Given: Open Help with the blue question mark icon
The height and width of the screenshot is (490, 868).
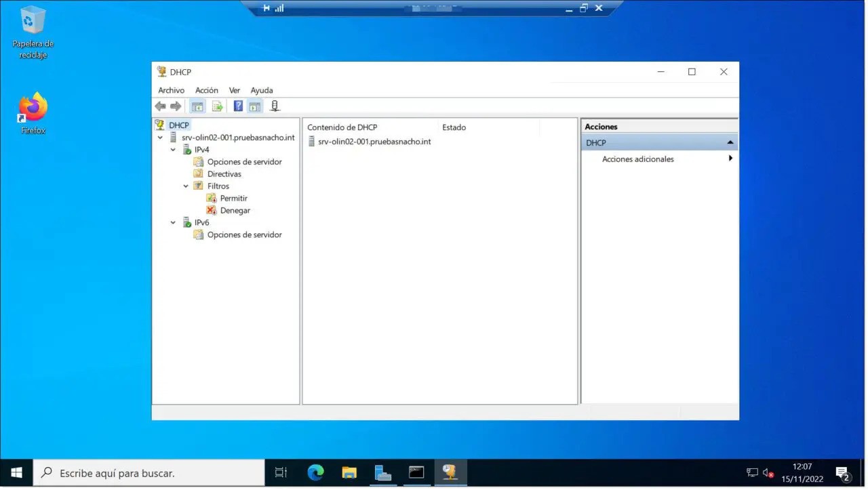Looking at the screenshot, I should click(x=238, y=106).
